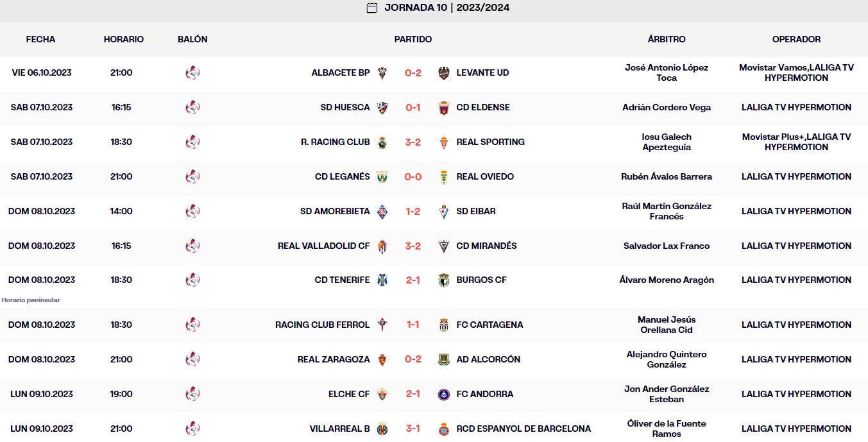
Task: Click the FC Andorra club crest
Action: 443,394
